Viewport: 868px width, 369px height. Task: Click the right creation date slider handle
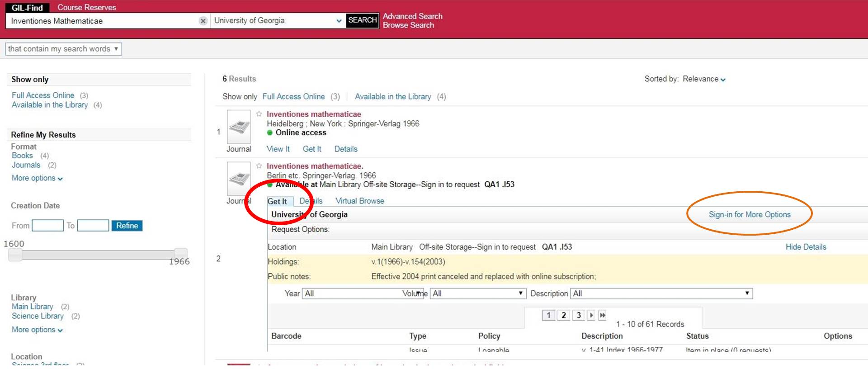pos(180,254)
